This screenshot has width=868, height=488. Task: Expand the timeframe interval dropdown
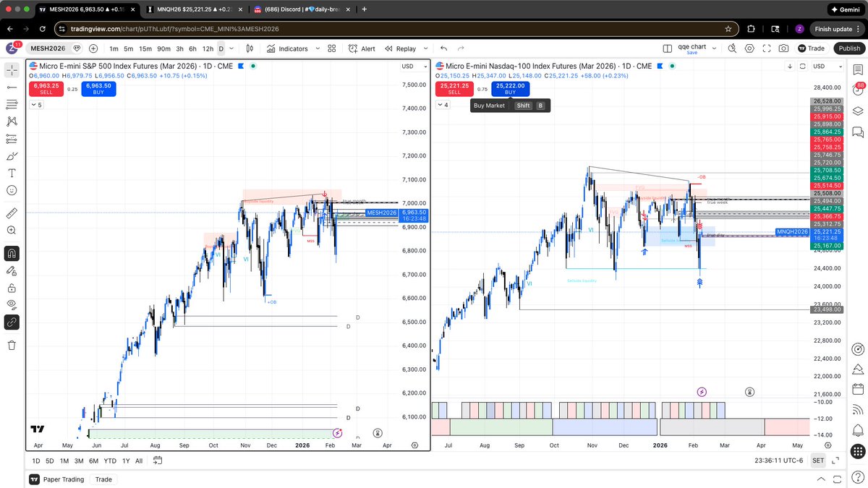click(x=231, y=48)
